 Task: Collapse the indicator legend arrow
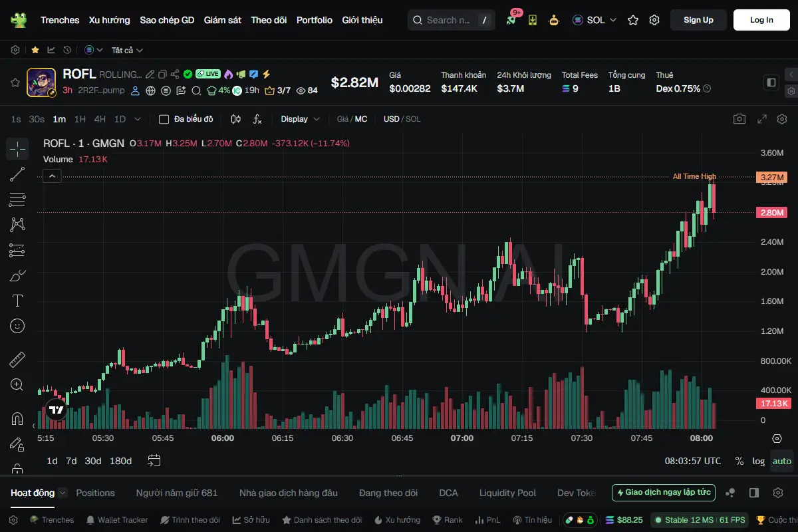[52, 176]
